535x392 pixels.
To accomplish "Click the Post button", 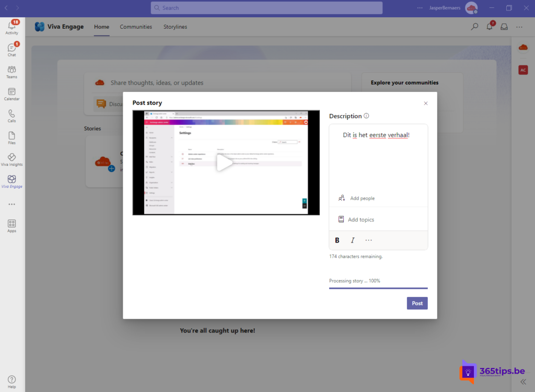I will [x=417, y=303].
